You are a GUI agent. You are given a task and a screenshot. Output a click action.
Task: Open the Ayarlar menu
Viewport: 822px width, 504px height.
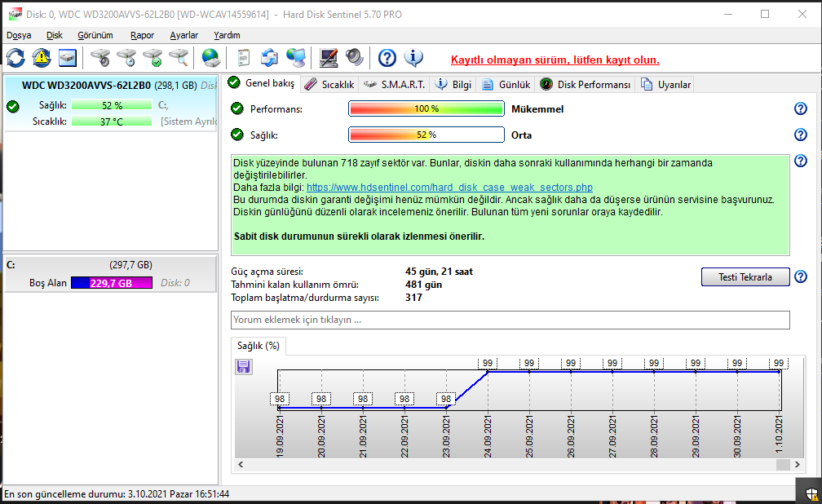(184, 35)
